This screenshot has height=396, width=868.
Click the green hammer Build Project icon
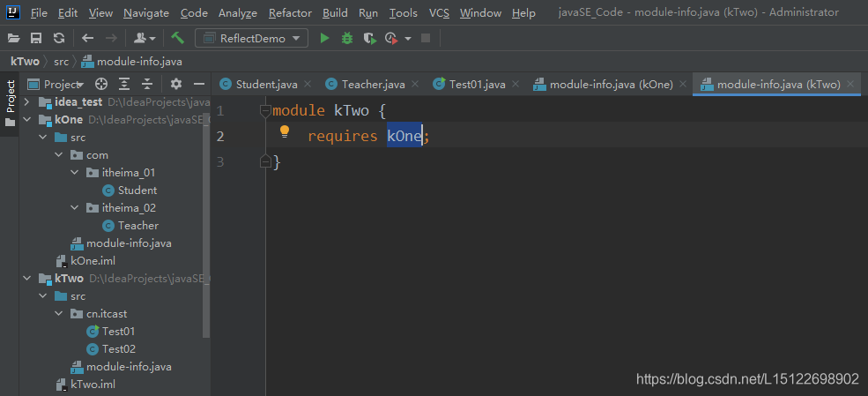pos(178,38)
